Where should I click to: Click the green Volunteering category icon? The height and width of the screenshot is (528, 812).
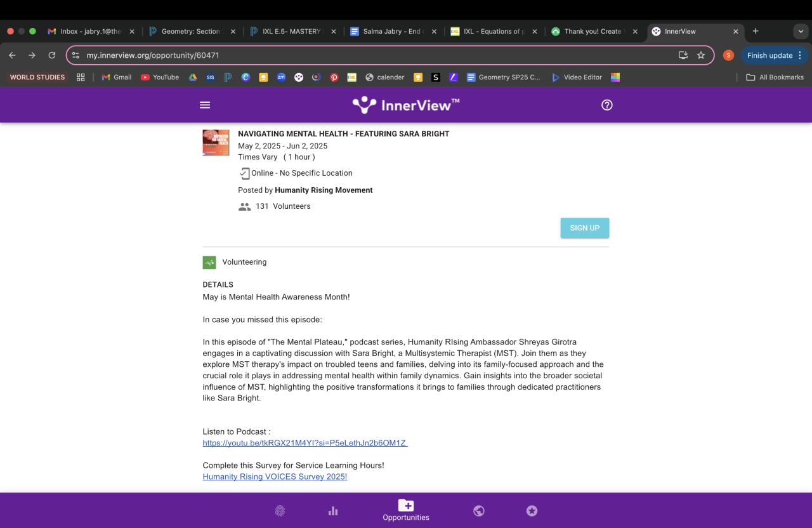[x=209, y=262]
